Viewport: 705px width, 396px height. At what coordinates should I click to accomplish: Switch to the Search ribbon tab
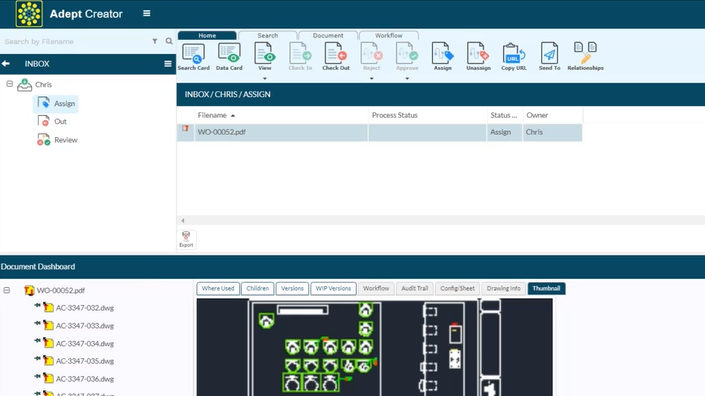[x=268, y=36]
